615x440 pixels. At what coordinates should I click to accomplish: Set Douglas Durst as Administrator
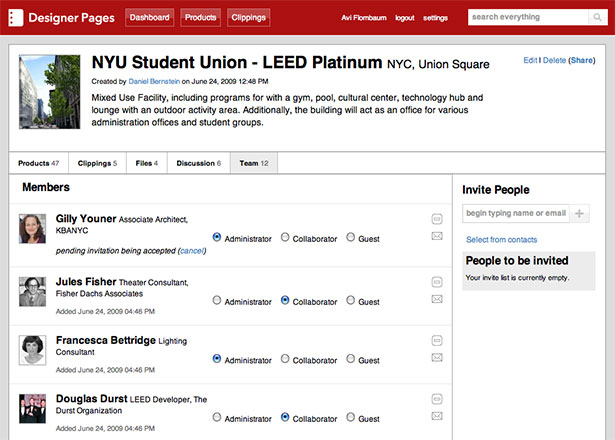217,417
